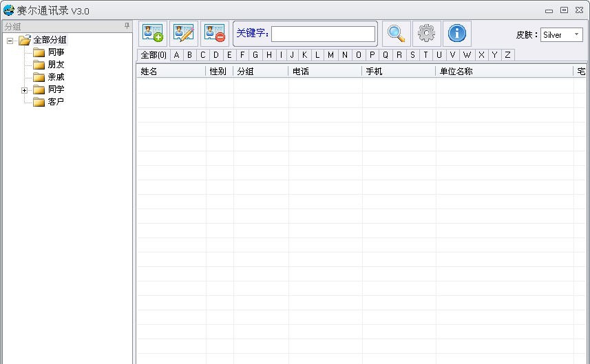
Task: Filter contacts by letter K
Action: (x=305, y=55)
